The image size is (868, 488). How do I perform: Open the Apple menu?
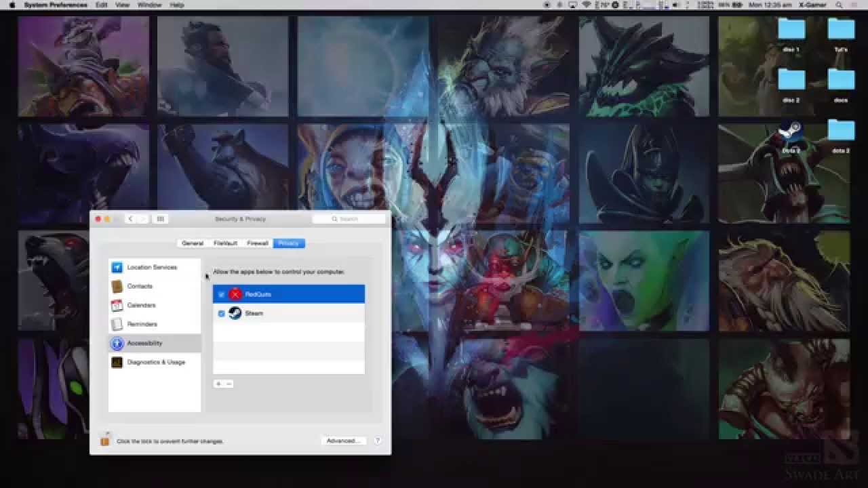point(12,5)
